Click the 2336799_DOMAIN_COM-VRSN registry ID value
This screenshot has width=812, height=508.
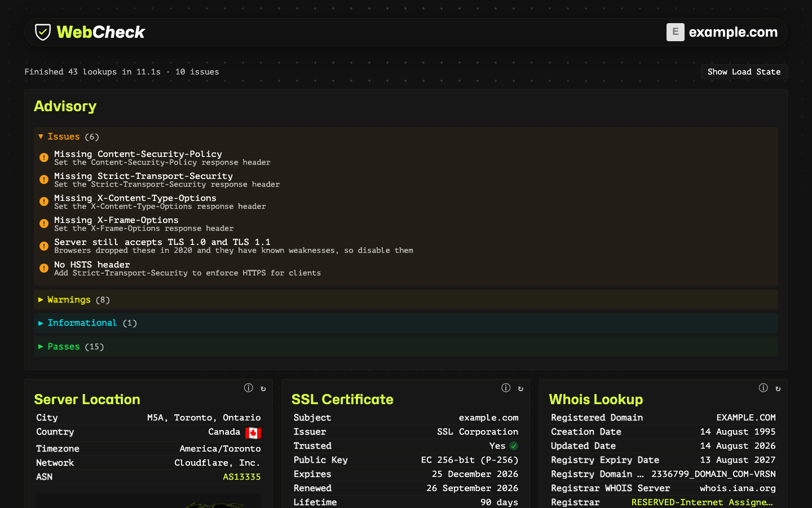(x=713, y=474)
